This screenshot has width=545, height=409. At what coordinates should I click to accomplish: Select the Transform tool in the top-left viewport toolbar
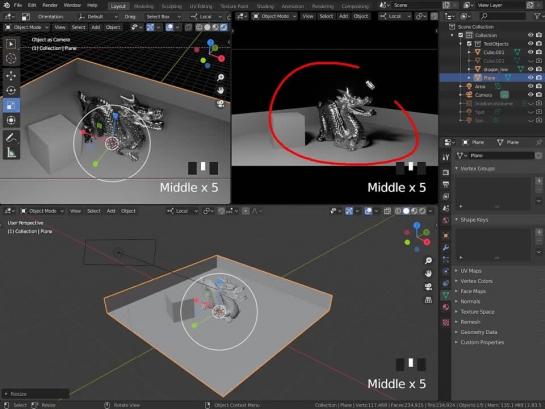(x=11, y=120)
